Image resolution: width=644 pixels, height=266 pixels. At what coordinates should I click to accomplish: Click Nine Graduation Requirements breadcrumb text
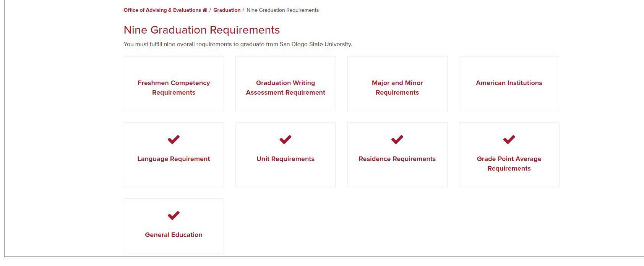pyautogui.click(x=282, y=10)
